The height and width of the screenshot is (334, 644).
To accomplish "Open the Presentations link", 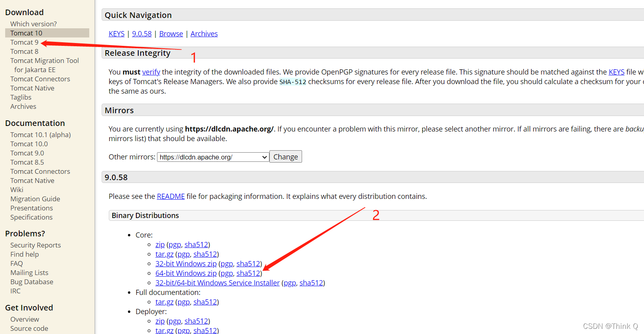I will (x=31, y=208).
